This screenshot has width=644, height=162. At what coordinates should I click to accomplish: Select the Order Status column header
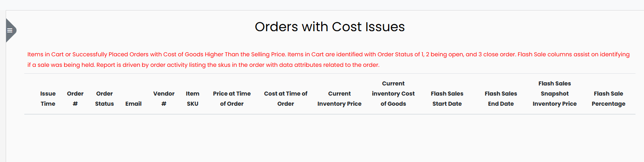104,99
